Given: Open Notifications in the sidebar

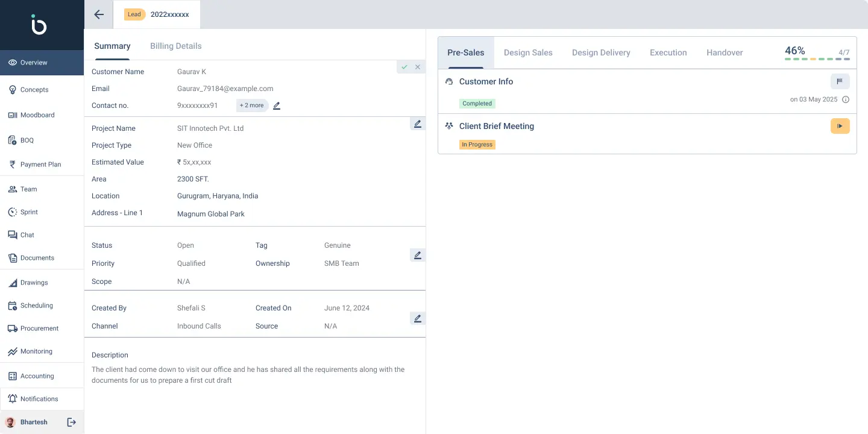Looking at the screenshot, I should click(42, 399).
